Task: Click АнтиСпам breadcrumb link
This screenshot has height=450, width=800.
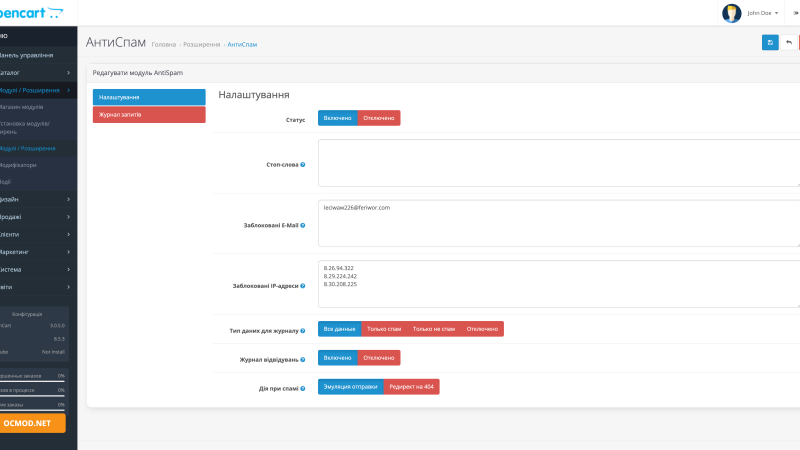Action: [x=242, y=45]
